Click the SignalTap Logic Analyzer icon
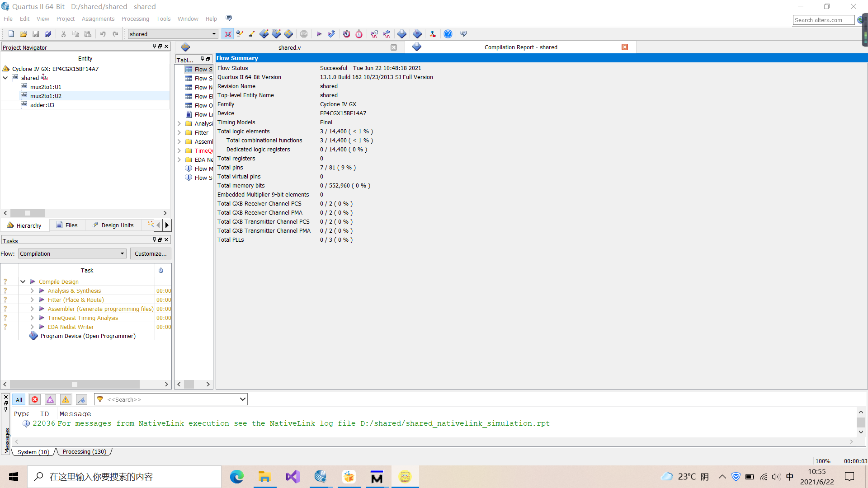Viewport: 868px width, 488px height. tap(418, 34)
